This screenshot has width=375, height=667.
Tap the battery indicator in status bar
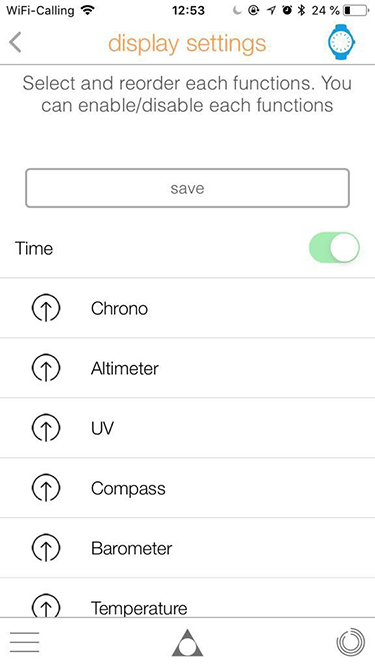(x=356, y=10)
